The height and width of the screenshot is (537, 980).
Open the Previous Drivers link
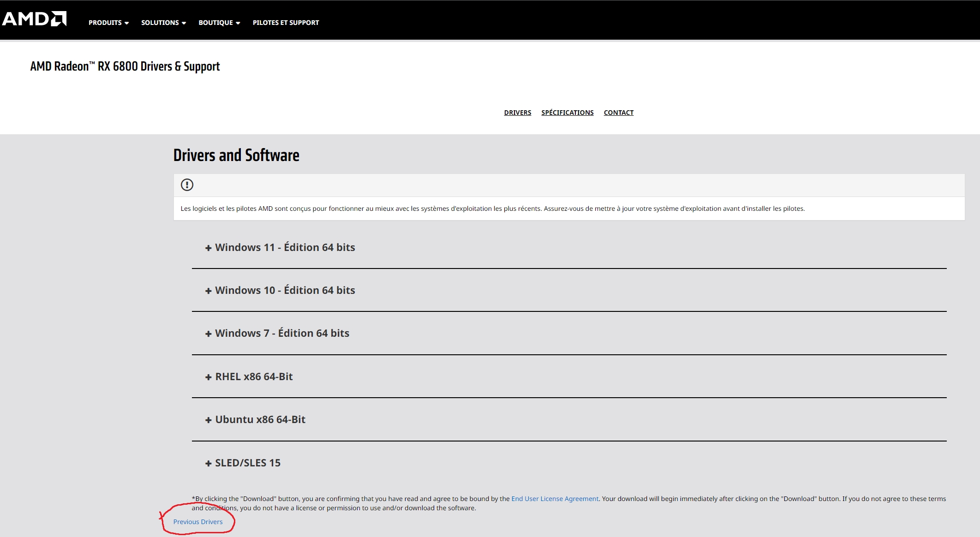click(x=198, y=521)
